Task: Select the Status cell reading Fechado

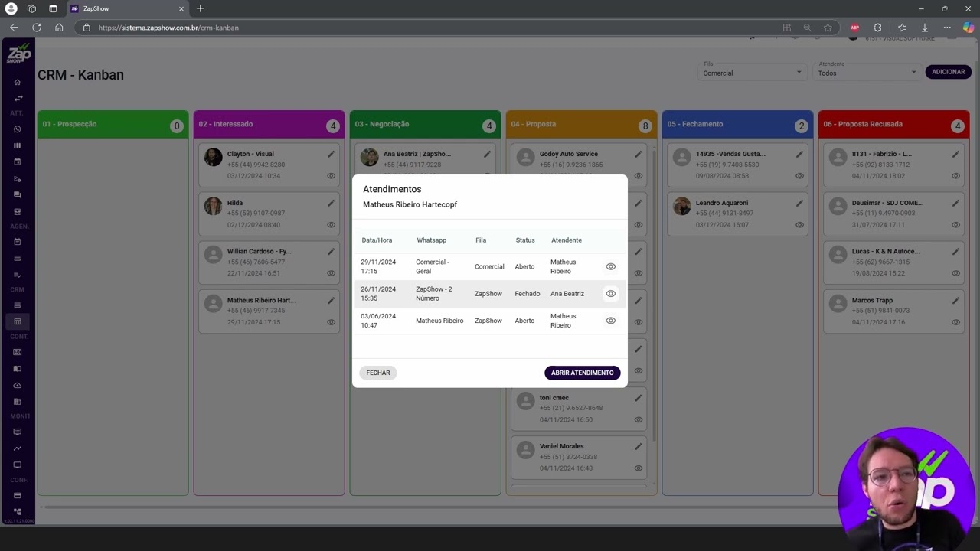Action: pyautogui.click(x=527, y=294)
